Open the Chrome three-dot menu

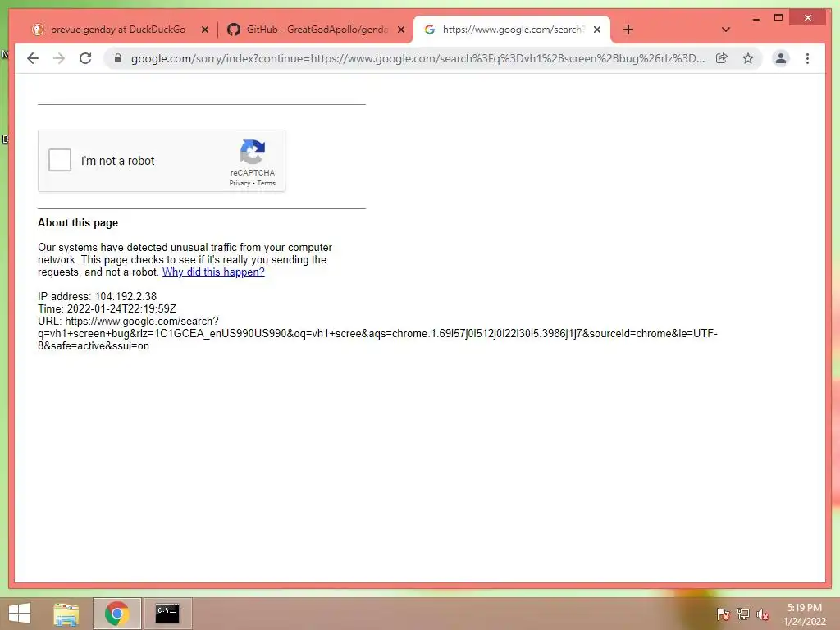pyautogui.click(x=807, y=58)
